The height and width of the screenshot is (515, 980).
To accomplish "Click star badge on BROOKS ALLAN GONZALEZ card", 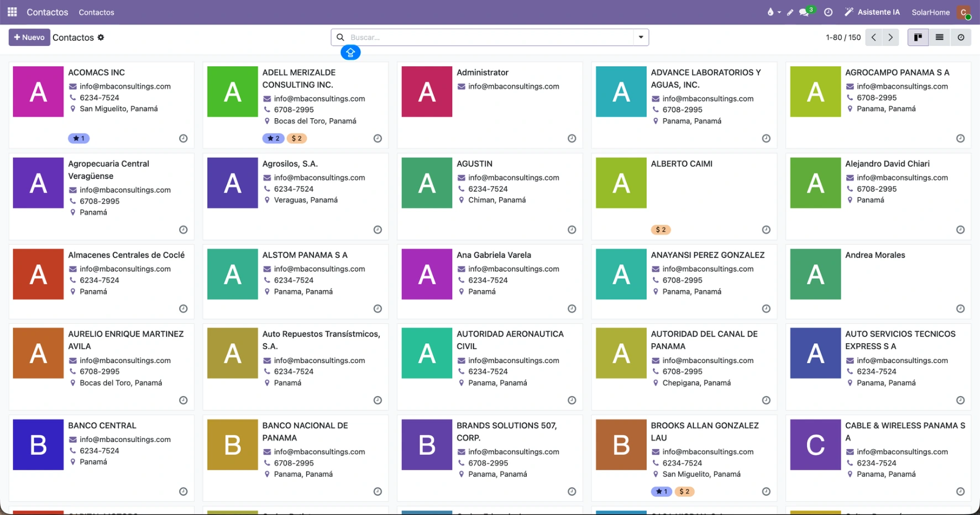I will coord(661,492).
